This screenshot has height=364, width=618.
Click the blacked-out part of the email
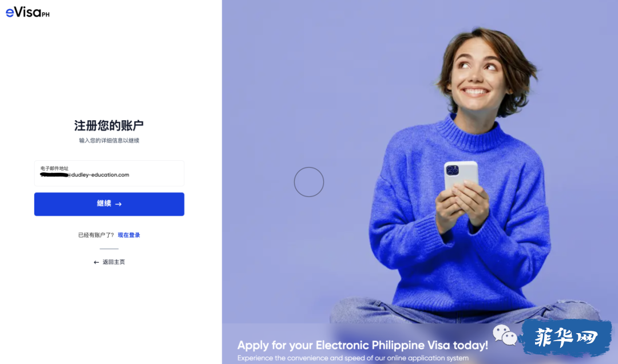55,175
